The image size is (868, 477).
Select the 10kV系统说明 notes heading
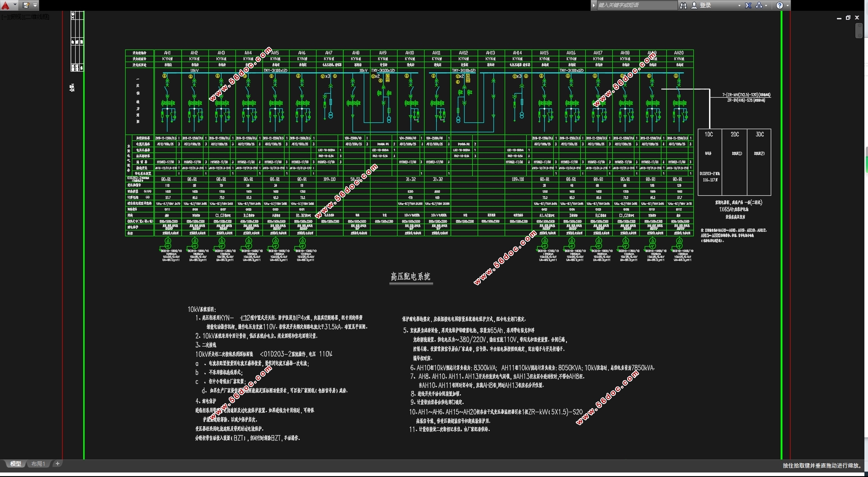202,309
